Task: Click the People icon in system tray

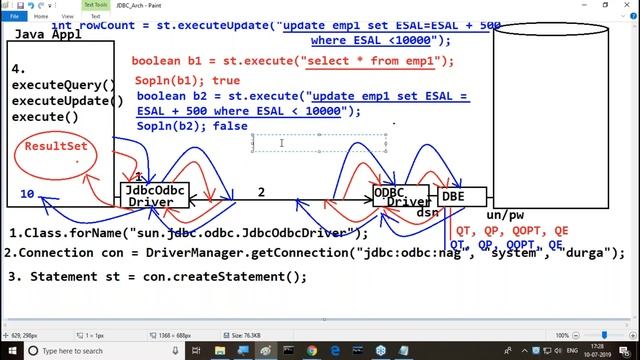Action: coord(508,351)
